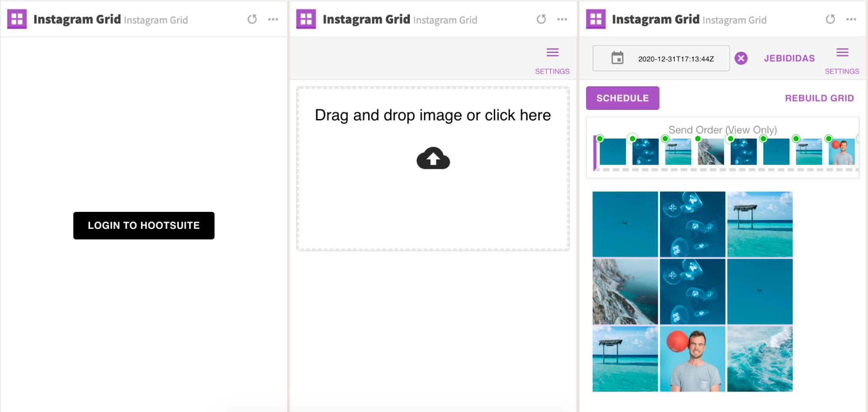Refresh the third Instagram Grid stream
Screen dimensions: 868x412
[x=830, y=19]
